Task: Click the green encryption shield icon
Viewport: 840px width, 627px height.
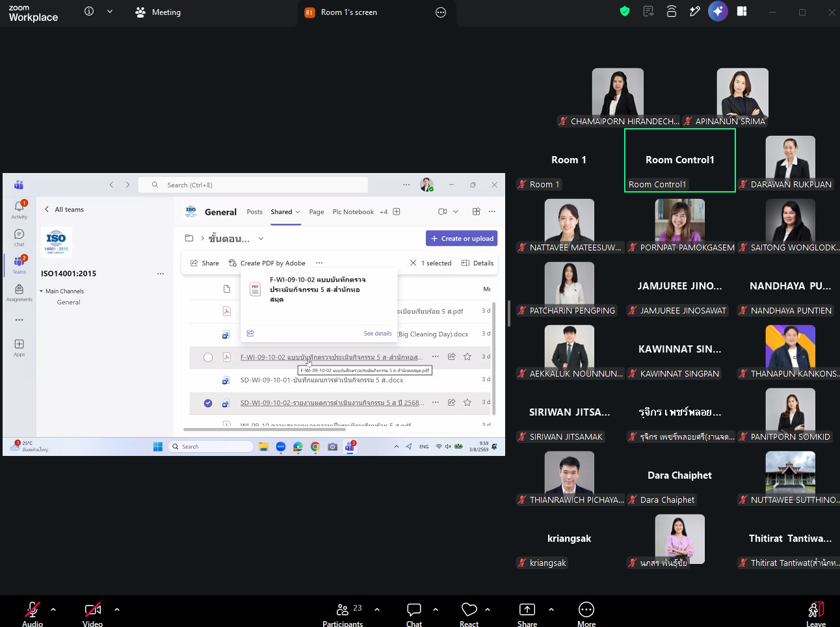Action: tap(625, 11)
